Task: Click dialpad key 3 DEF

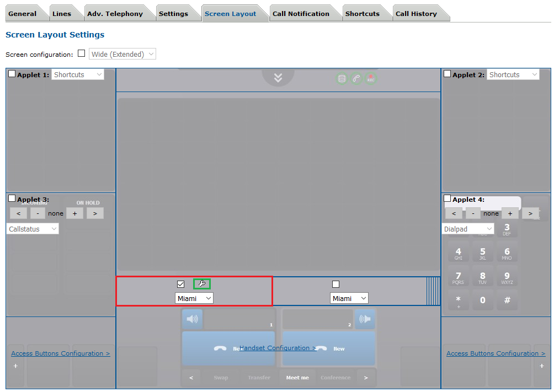Action: coord(507,229)
